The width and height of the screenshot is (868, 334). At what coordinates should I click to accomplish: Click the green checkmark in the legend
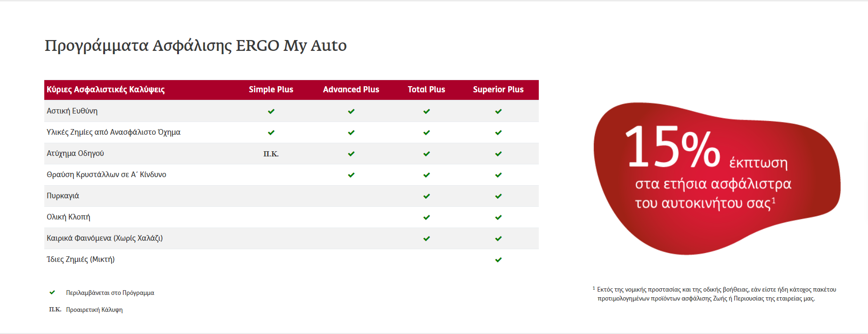52,293
